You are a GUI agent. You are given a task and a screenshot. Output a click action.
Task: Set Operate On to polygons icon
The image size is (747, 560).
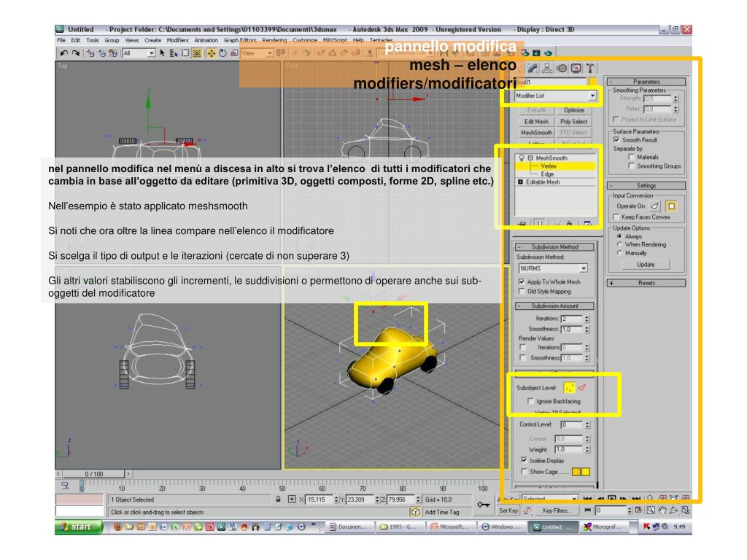(x=671, y=206)
